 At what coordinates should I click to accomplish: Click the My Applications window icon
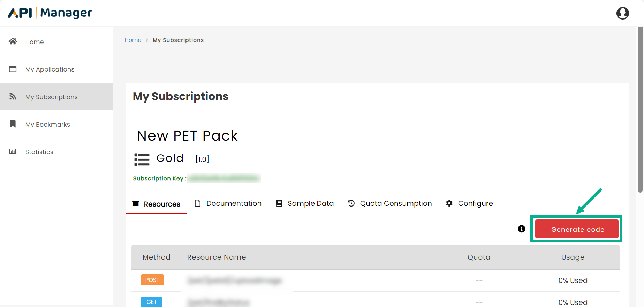click(13, 69)
